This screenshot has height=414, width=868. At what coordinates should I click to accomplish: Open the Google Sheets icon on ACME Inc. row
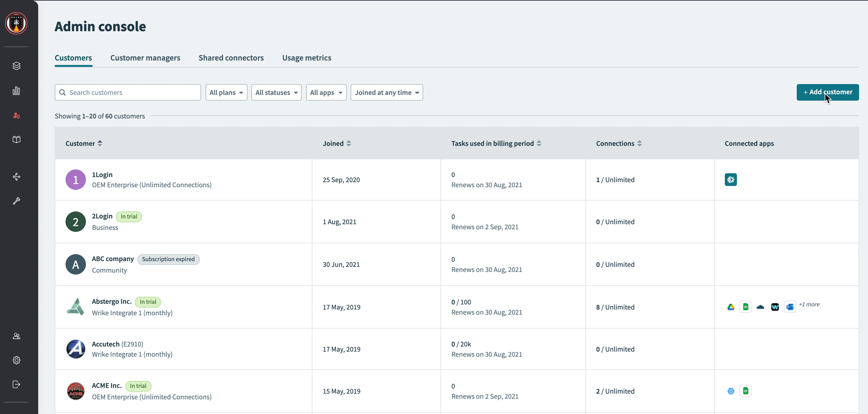click(x=746, y=391)
